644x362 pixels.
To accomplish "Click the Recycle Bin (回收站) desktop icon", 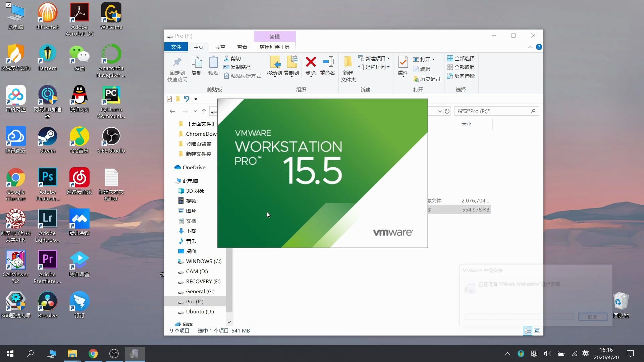I will pos(621,305).
